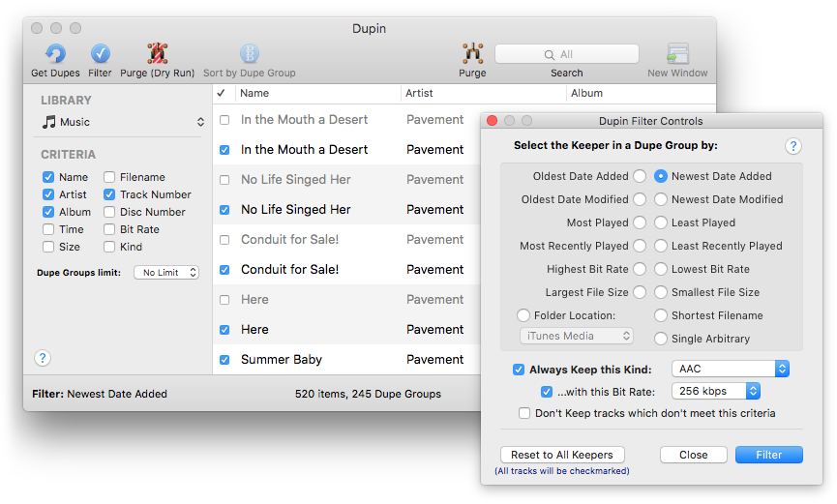
Task: Check the unchecked Conduit for Sale! row
Action: [224, 240]
